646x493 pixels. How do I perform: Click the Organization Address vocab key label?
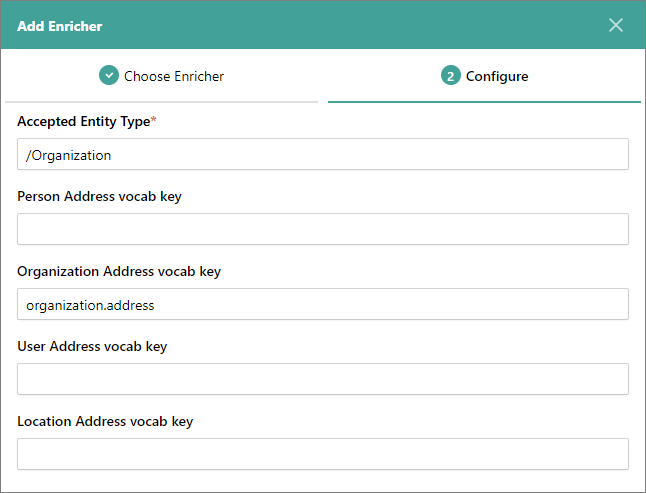119,271
